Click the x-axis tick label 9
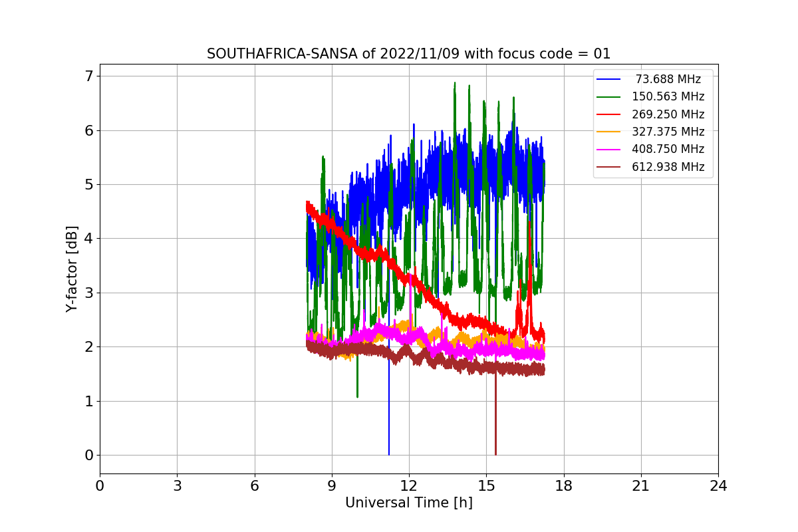The height and width of the screenshot is (532, 798). pyautogui.click(x=332, y=485)
